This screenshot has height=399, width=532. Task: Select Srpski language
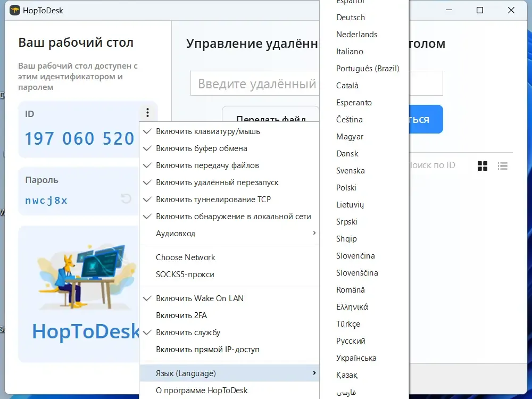point(364,221)
